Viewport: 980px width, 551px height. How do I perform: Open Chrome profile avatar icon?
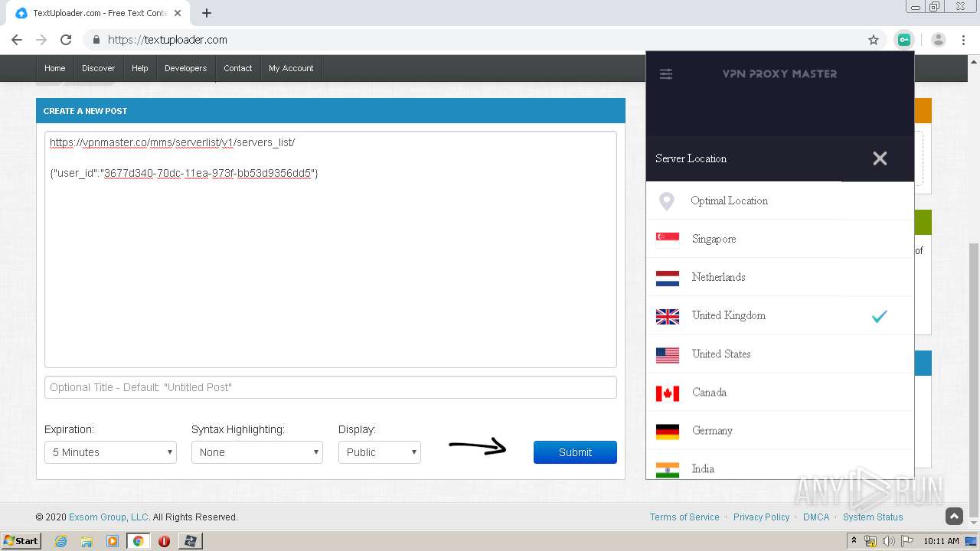[x=939, y=40]
